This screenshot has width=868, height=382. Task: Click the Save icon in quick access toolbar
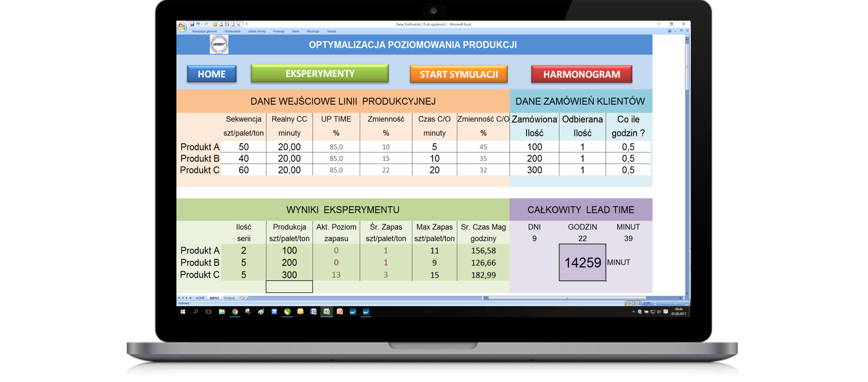click(x=192, y=24)
